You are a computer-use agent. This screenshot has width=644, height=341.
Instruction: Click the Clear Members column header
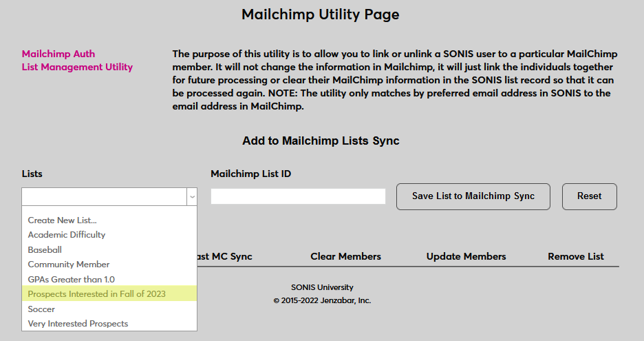(x=345, y=257)
